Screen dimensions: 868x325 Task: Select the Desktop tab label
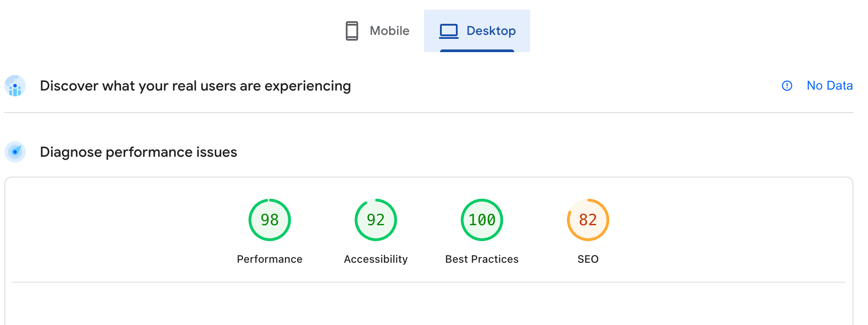click(x=491, y=31)
